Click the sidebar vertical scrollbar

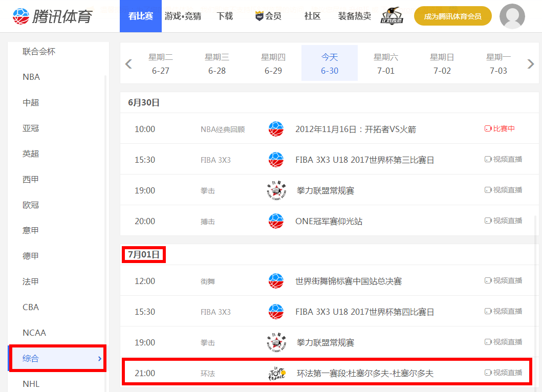click(105, 205)
